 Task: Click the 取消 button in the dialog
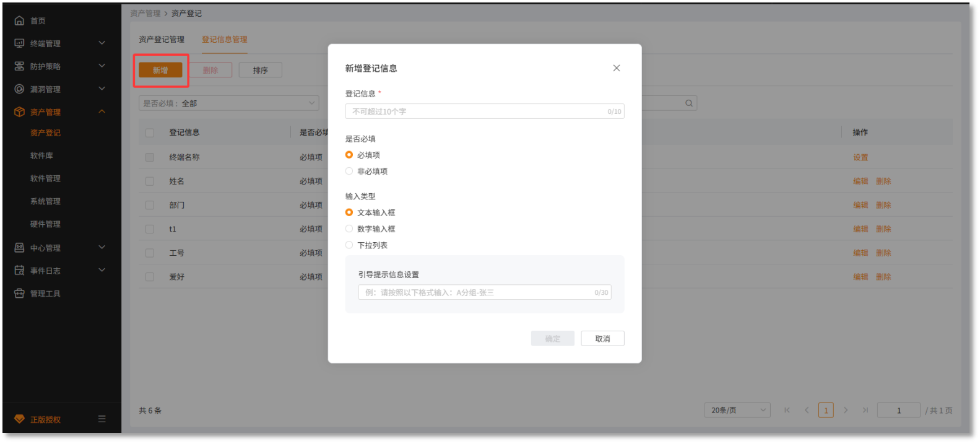coord(602,339)
